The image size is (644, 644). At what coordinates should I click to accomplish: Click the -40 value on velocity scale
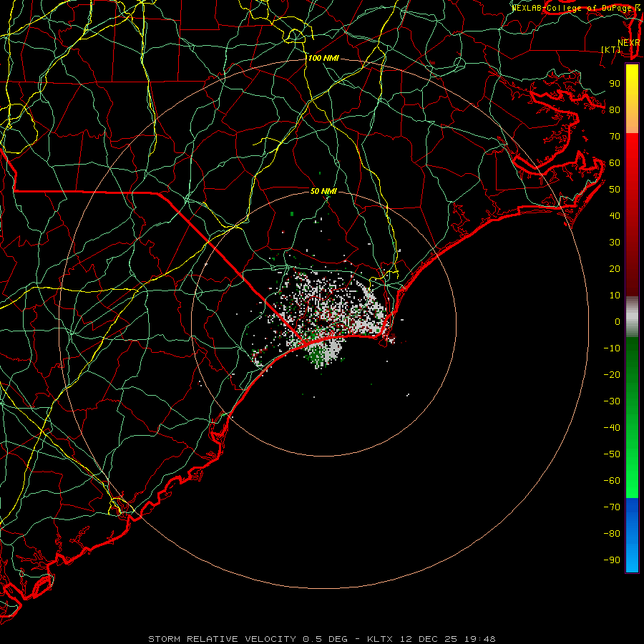pos(612,428)
